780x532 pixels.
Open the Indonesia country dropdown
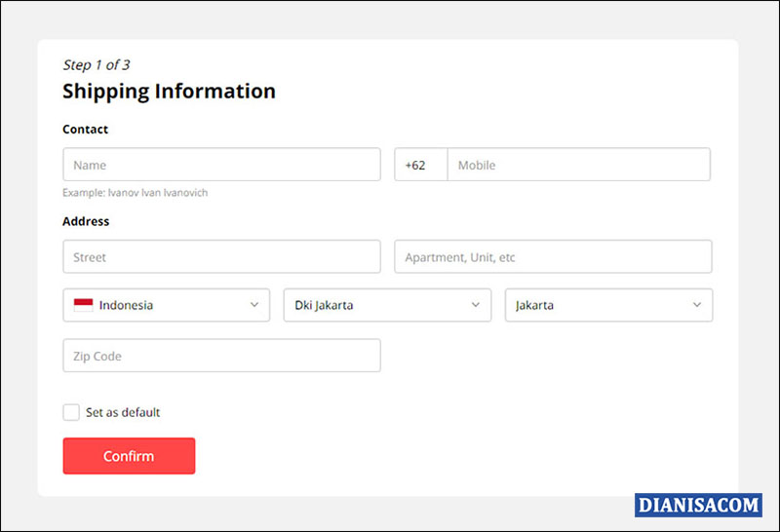point(166,305)
